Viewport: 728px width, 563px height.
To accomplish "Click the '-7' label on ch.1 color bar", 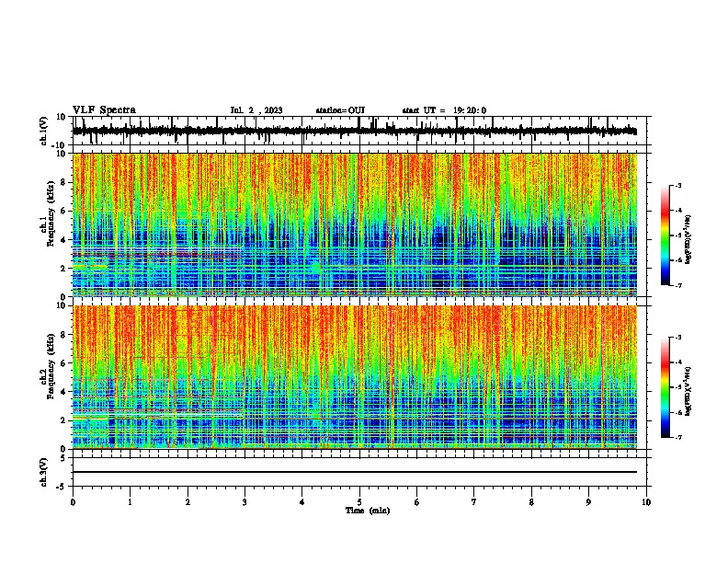I will click(x=678, y=285).
